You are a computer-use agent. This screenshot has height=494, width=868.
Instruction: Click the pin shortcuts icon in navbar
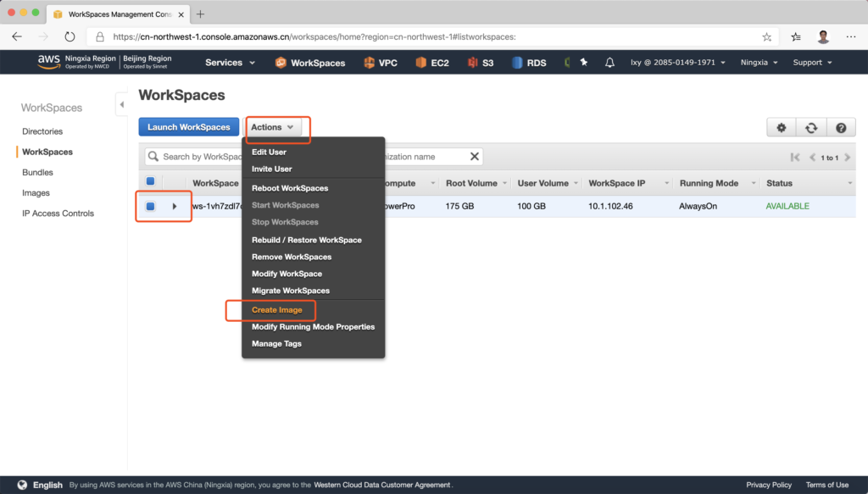click(x=583, y=63)
